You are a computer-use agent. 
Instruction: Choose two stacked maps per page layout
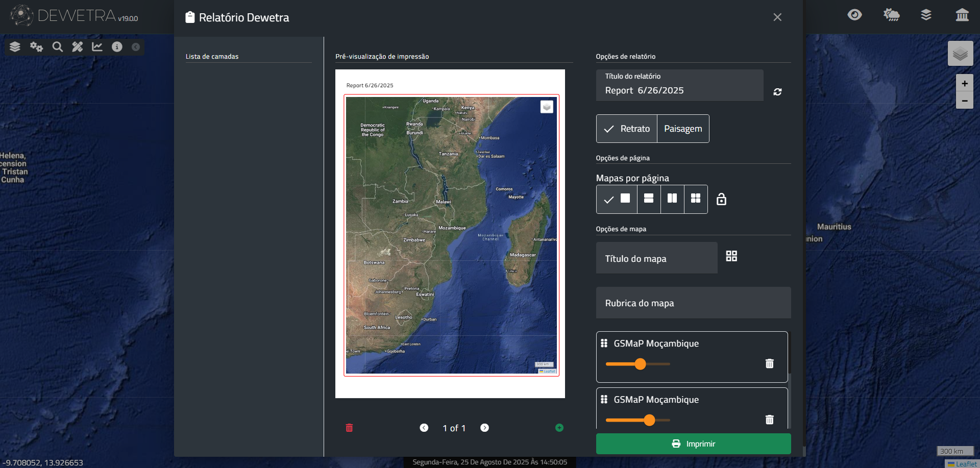[649, 199]
